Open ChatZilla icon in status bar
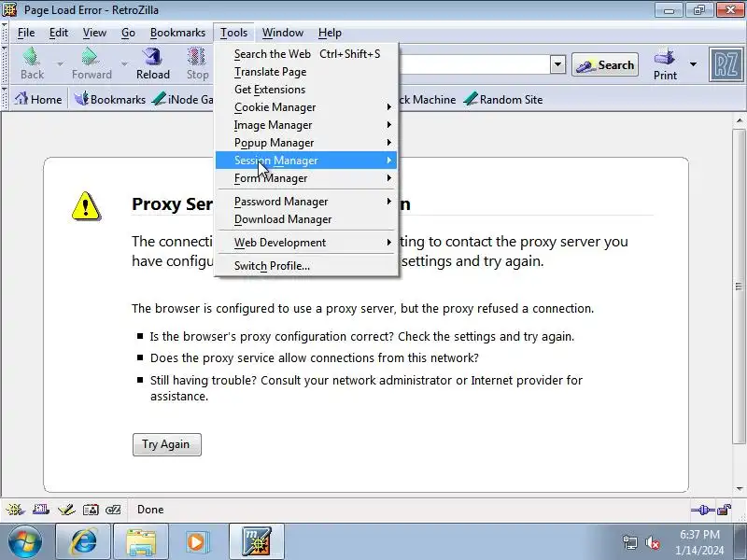The width and height of the screenshot is (747, 560). click(x=113, y=510)
